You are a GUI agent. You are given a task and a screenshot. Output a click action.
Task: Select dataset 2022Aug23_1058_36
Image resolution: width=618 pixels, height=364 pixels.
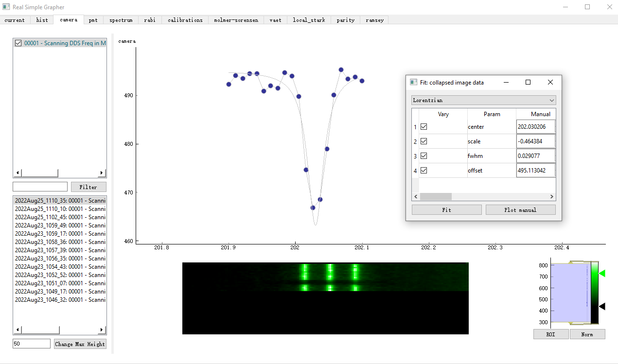60,242
